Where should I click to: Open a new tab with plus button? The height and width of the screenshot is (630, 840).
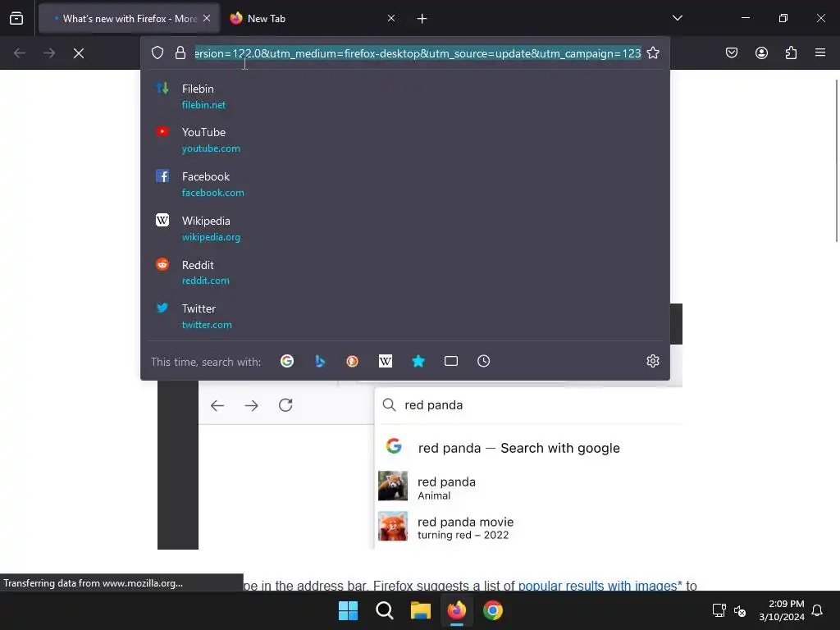422,19
